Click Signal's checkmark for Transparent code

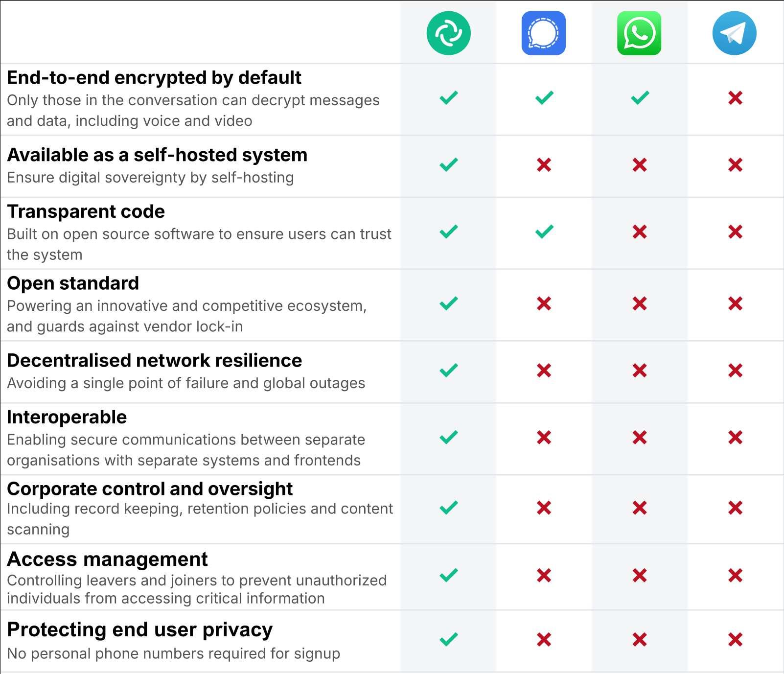544,231
